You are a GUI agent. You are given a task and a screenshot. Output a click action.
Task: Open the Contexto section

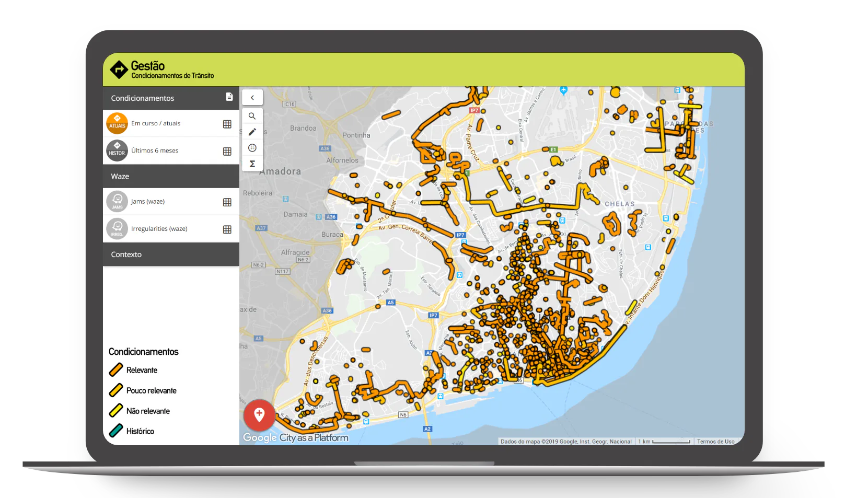[126, 254]
